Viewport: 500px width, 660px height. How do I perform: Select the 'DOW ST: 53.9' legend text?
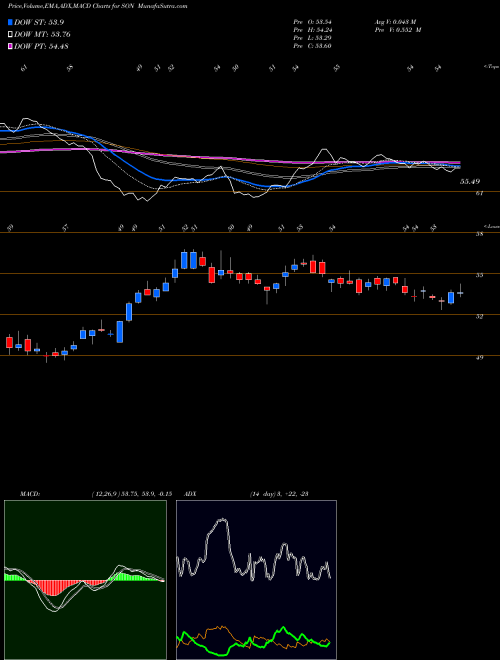click(x=39, y=22)
